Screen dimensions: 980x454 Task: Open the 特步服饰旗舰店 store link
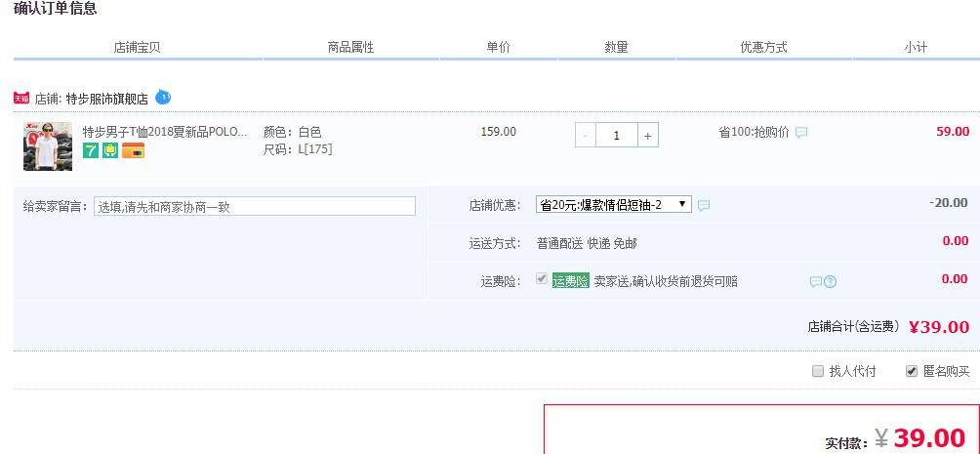coord(106,99)
